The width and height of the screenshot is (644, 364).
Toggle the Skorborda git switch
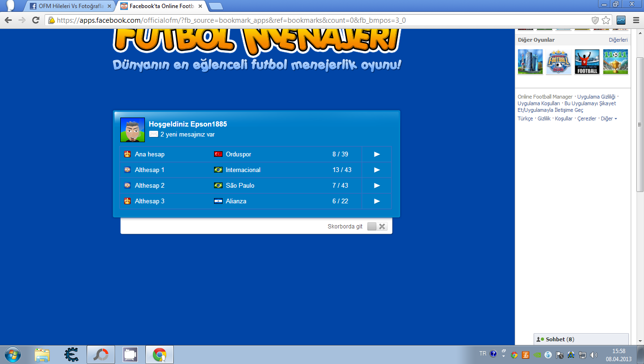(377, 227)
